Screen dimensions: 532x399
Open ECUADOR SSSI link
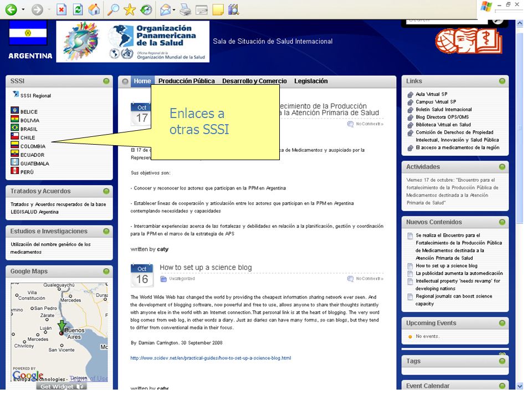pos(32,155)
